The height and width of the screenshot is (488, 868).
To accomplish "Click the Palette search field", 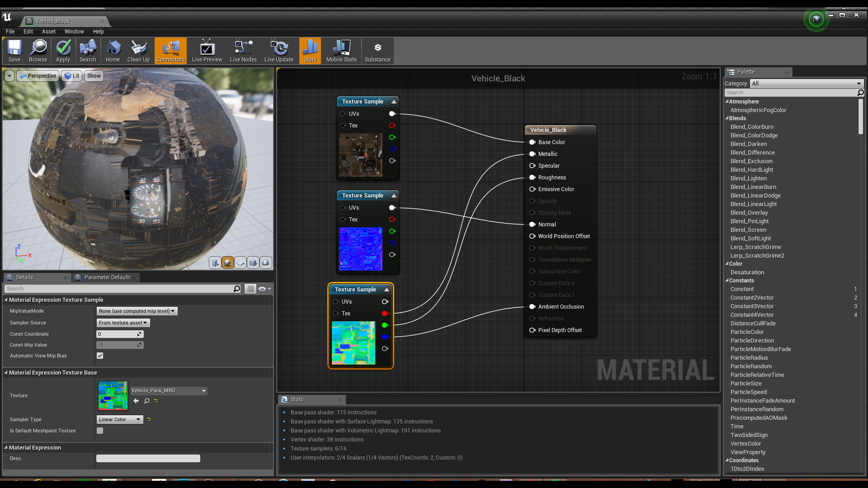I will [x=791, y=93].
